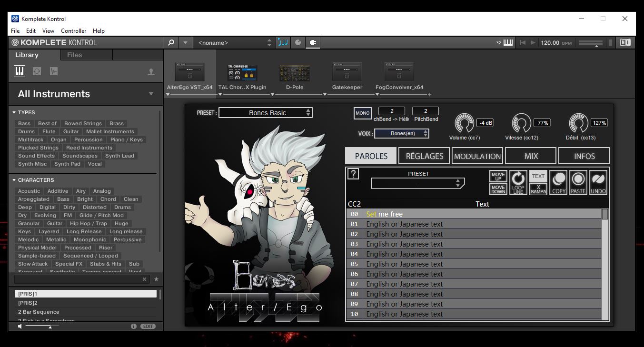
Task: Click the Paste lyrics icon
Action: coord(578,183)
